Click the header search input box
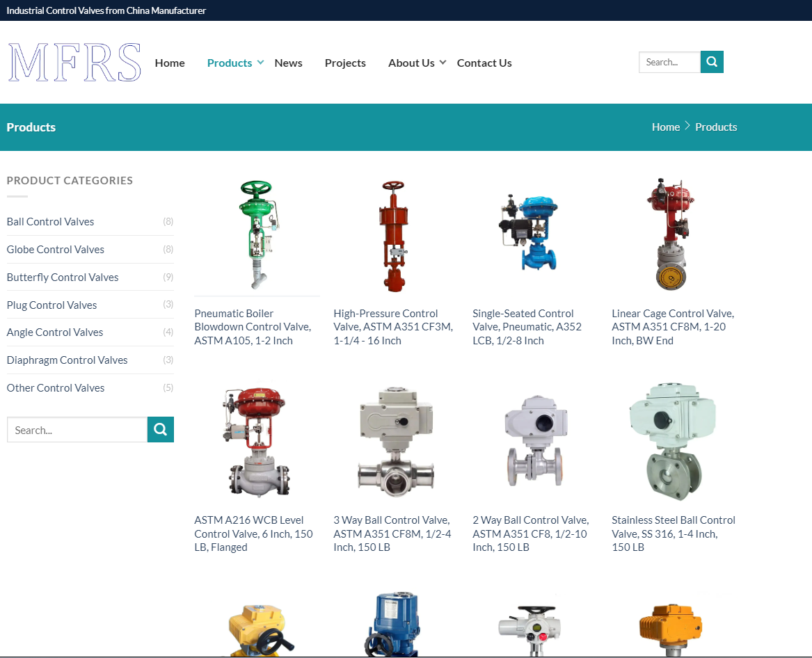812x658 pixels. 669,62
